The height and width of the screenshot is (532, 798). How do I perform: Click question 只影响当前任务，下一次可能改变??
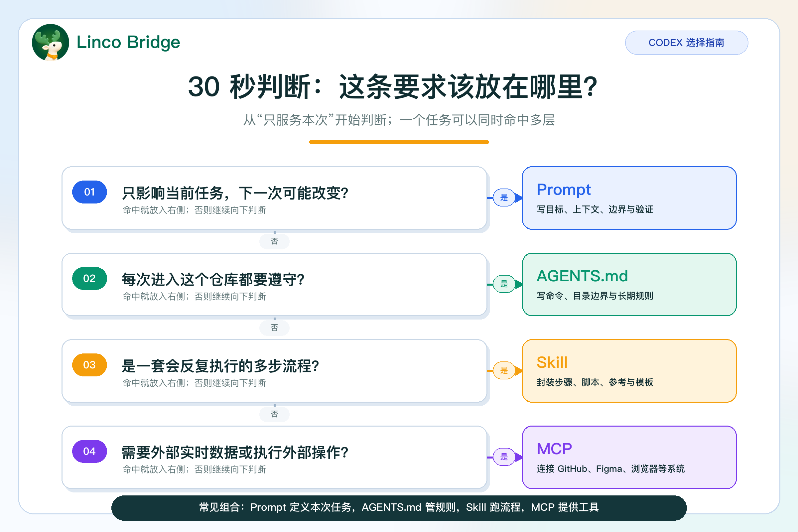[x=235, y=193]
